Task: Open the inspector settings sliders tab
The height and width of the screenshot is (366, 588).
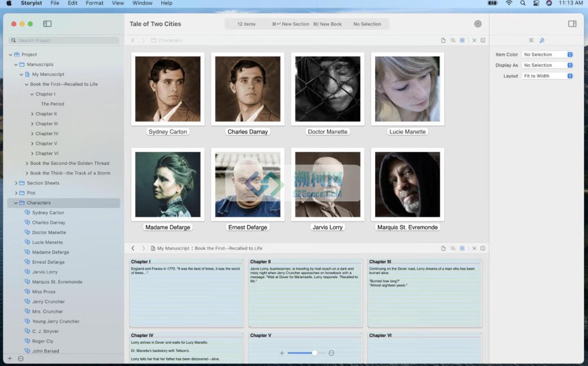Action: (x=531, y=40)
